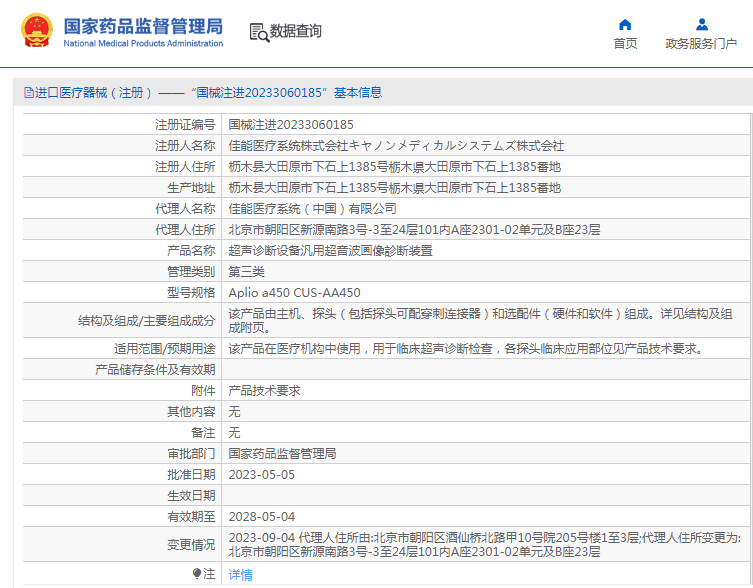
Task: Click the 注册证编号 label
Action: click(x=185, y=125)
